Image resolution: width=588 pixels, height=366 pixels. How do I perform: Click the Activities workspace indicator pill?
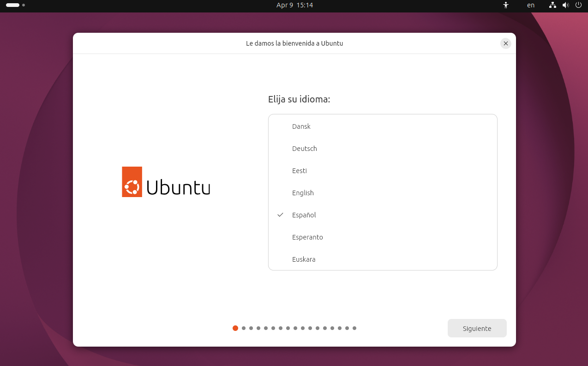[x=13, y=5]
